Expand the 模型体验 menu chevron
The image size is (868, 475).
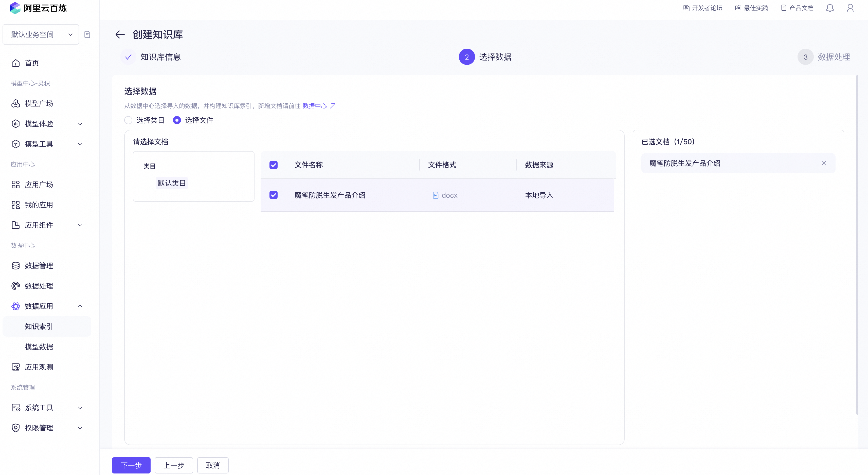click(x=80, y=124)
